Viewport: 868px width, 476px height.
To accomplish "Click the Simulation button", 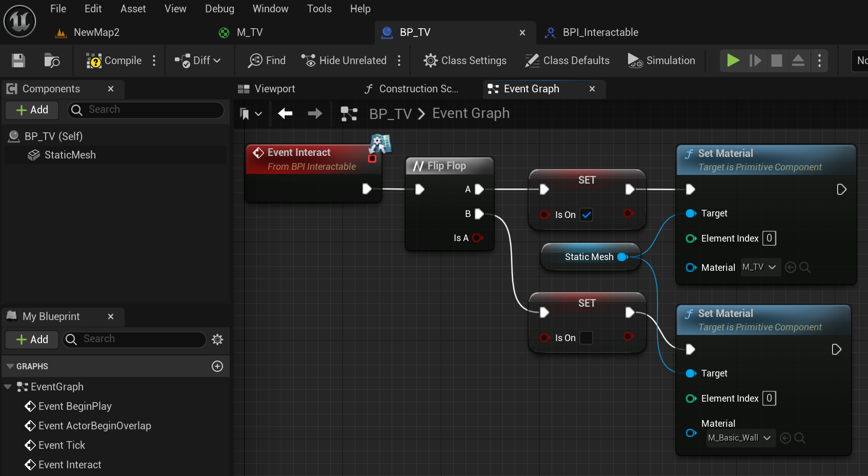I will tap(661, 61).
